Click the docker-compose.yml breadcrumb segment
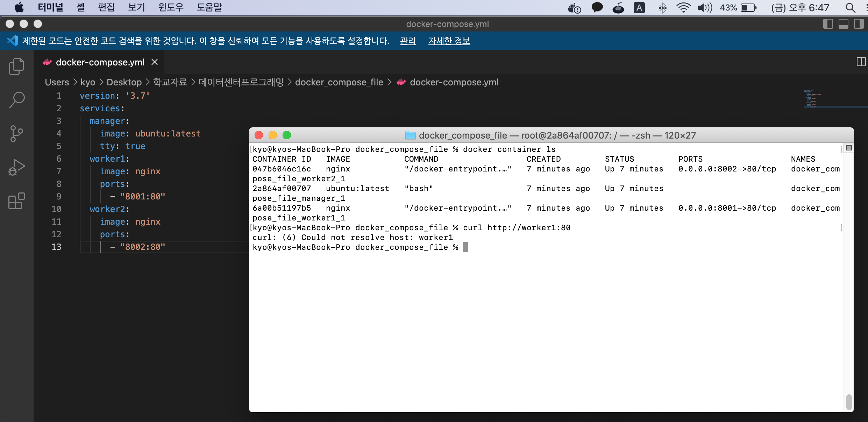This screenshot has width=868, height=422. [x=454, y=82]
